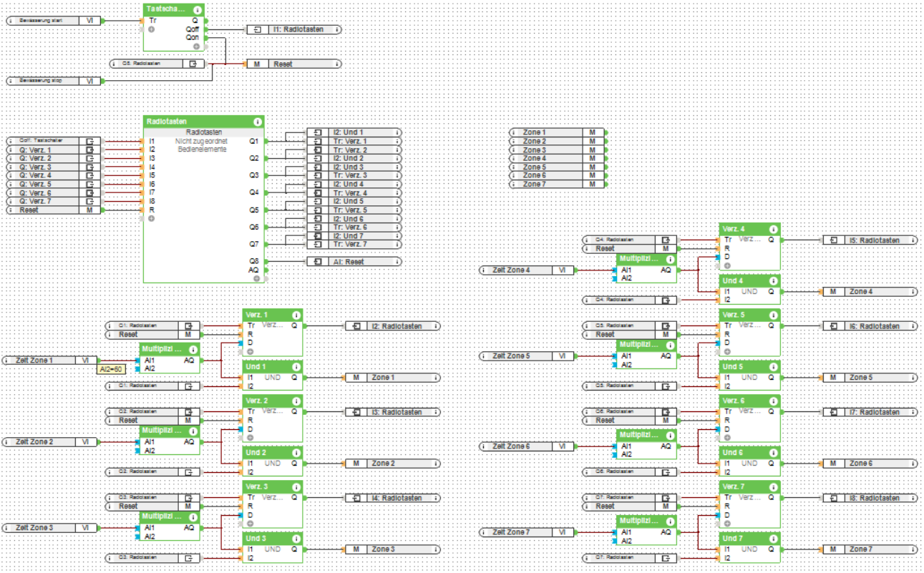
Task: Select the Bewässerung stop virtual input
Action: click(x=54, y=82)
